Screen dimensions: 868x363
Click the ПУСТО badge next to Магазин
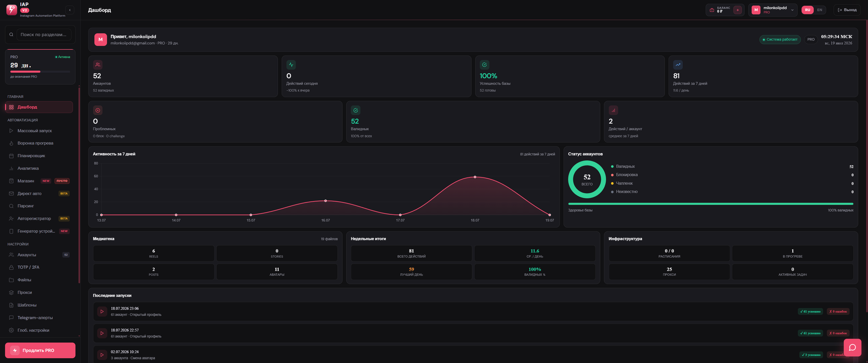coord(62,181)
